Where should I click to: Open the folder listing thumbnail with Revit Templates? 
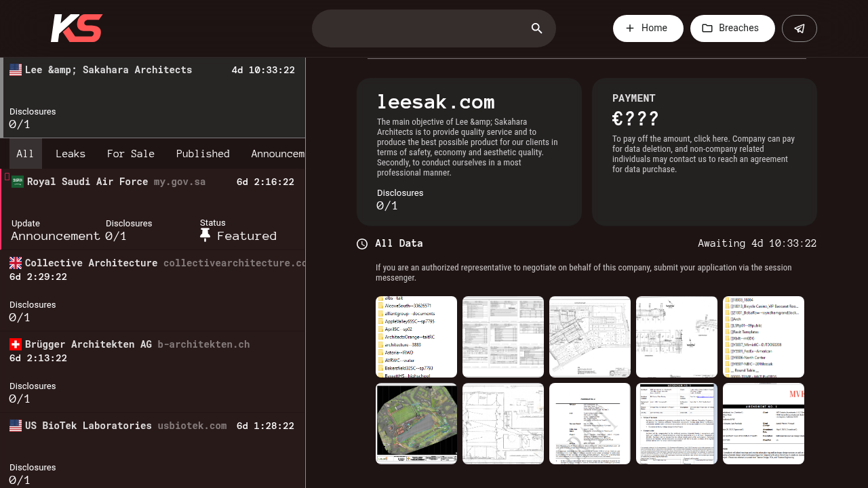pyautogui.click(x=764, y=337)
